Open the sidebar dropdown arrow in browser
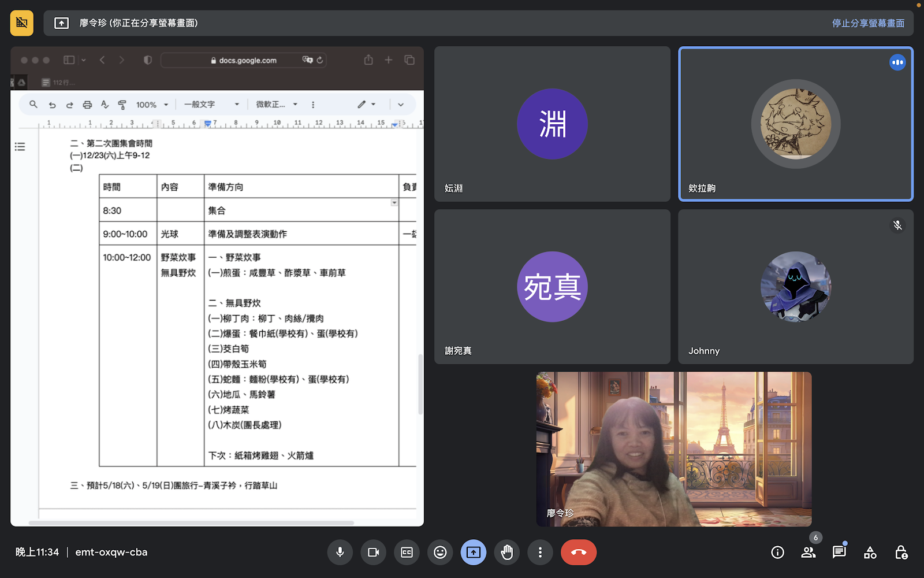924x578 pixels. pos(84,60)
